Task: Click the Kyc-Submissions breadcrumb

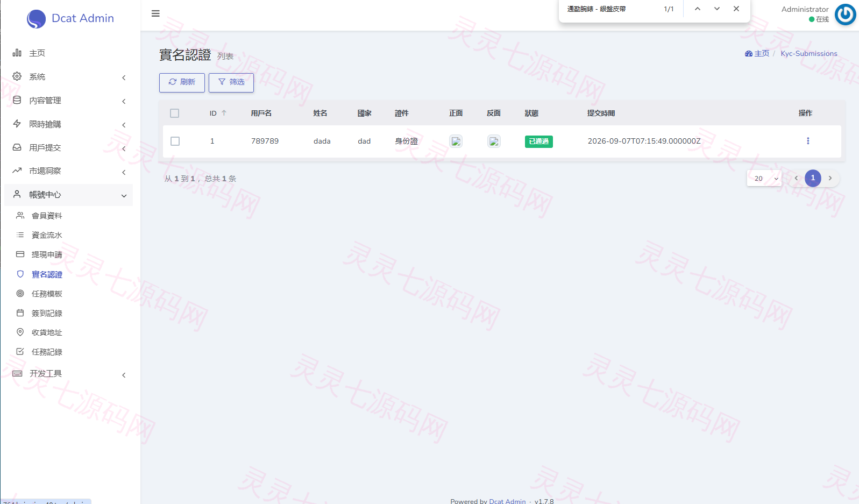Action: click(x=809, y=54)
